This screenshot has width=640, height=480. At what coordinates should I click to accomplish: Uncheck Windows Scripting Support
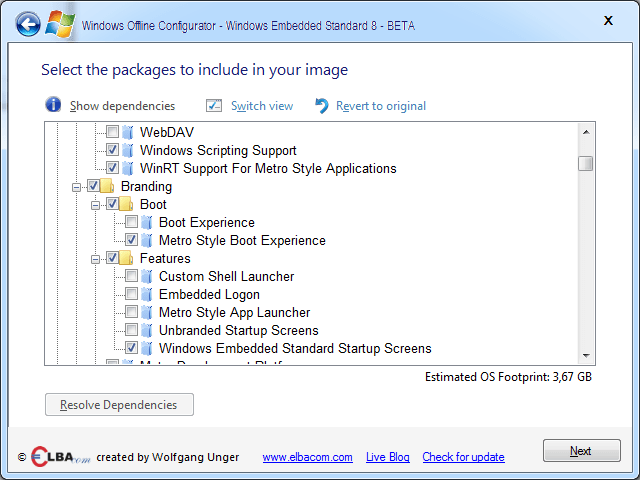(x=112, y=149)
